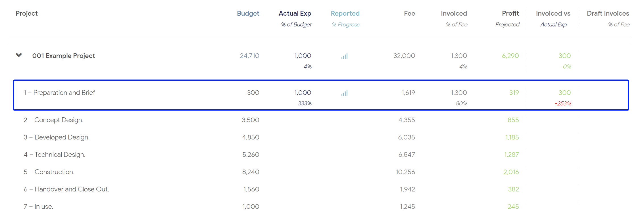Click the Draft Invoices column header
644x219 pixels.
coord(608,13)
